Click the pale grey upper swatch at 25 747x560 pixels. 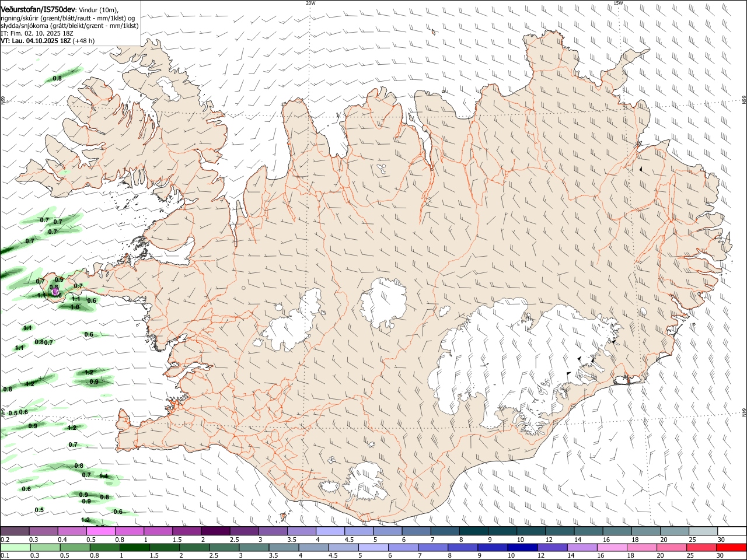703,531
